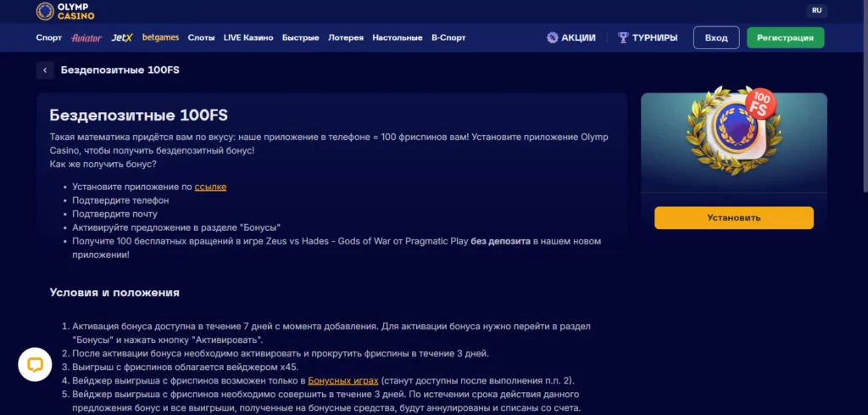Click the вейджером x45 condition line
This screenshot has width=868, height=415.
click(186, 367)
